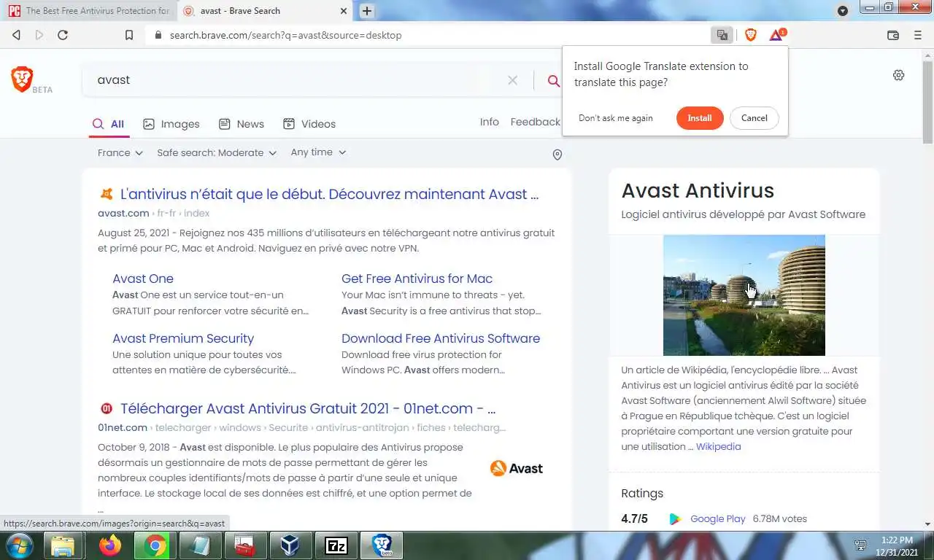This screenshot has height=560, width=934.
Task: Open the profile dropdown in title bar
Action: pos(843,10)
